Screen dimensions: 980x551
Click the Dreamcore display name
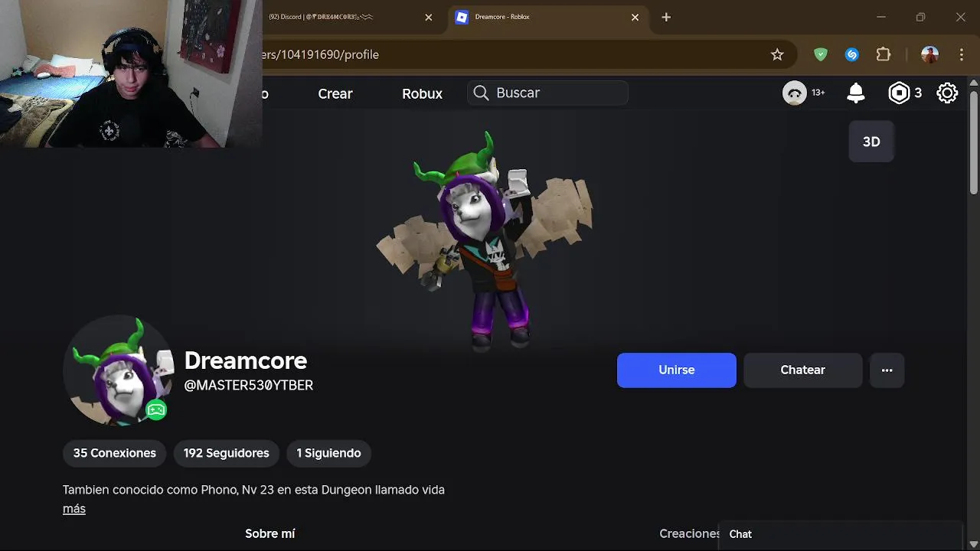(246, 360)
